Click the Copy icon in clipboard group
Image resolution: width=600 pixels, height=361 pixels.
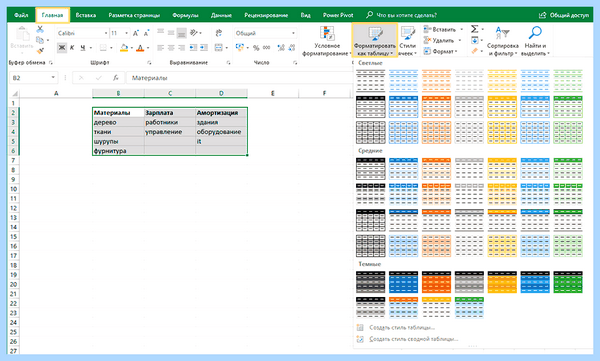40,40
